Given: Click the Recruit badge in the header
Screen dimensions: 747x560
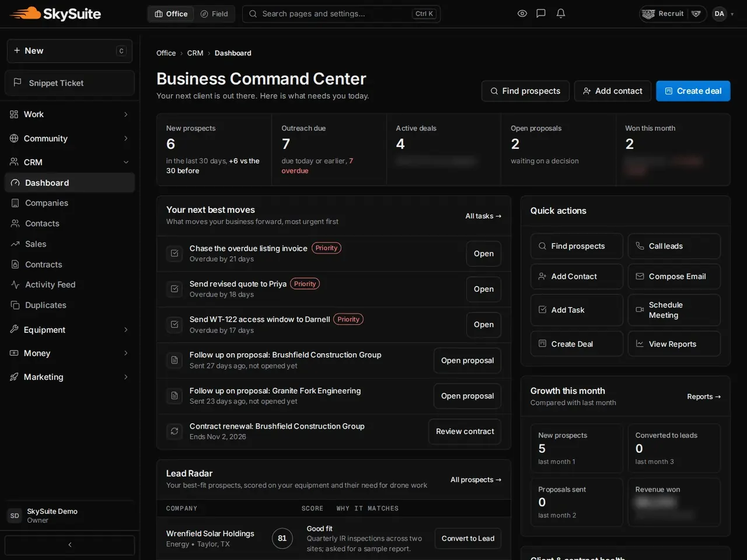Looking at the screenshot, I should click(x=673, y=13).
